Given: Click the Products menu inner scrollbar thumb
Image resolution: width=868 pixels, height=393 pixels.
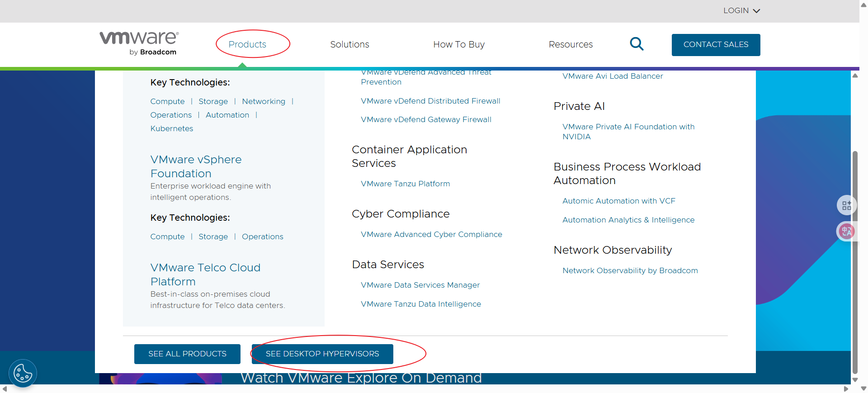Looking at the screenshot, I should (855, 262).
